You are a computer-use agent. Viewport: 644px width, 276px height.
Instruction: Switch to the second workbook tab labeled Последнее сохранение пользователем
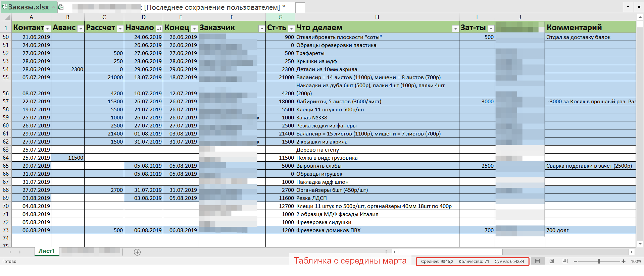177,7
